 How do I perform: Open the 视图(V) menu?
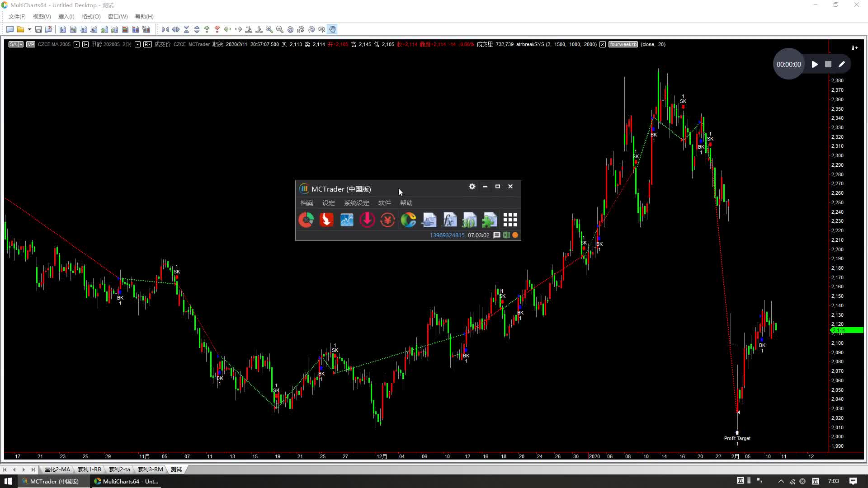[x=42, y=17]
